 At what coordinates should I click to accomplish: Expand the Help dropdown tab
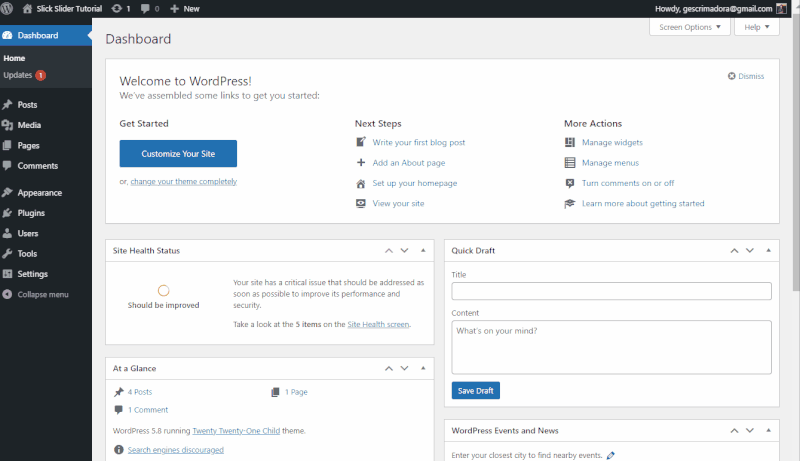[757, 27]
